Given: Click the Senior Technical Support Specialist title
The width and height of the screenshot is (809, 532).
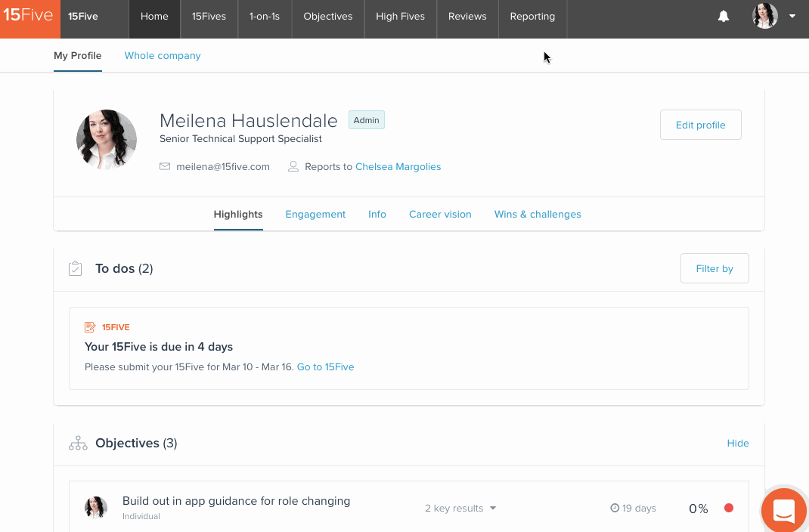Looking at the screenshot, I should point(241,139).
